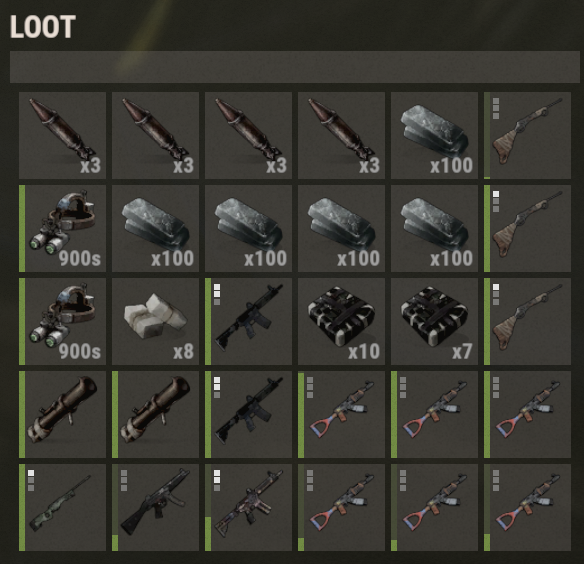Click the second rocket launcher slot
This screenshot has width=584, height=564.
click(x=155, y=414)
